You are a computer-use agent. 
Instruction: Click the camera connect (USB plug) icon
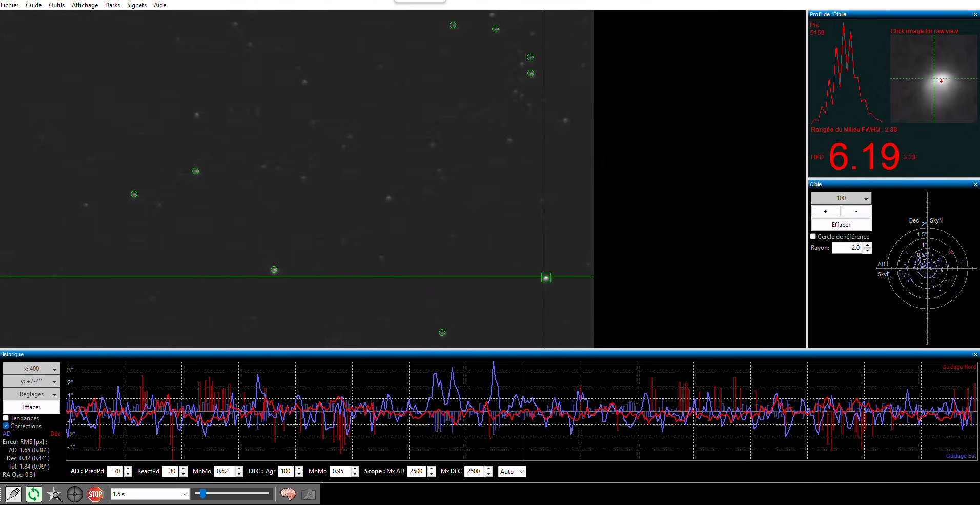[x=13, y=494]
